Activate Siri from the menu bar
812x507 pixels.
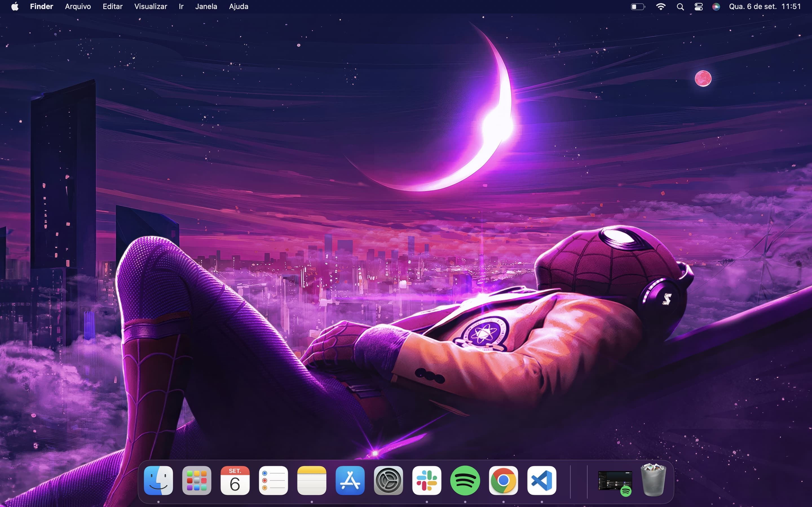click(717, 6)
